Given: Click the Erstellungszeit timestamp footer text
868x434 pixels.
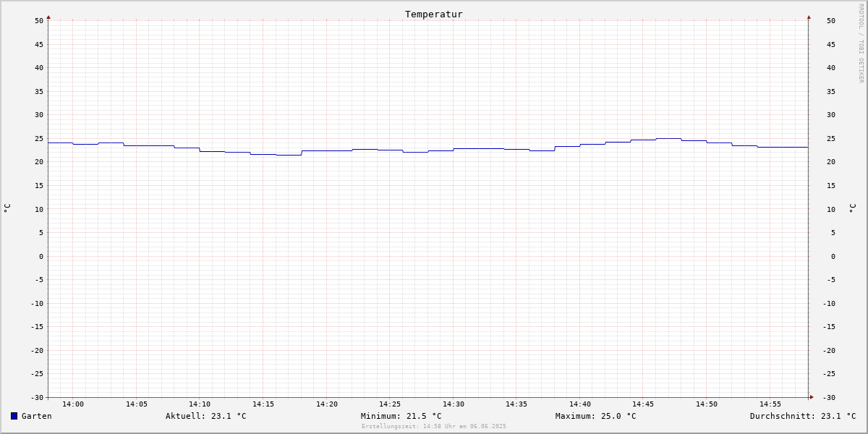Looking at the screenshot, I should [434, 426].
